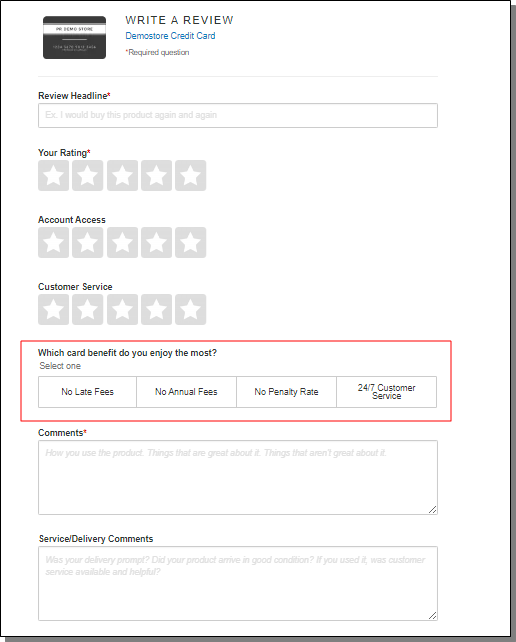Click the Service/Delivery Comments resize handle

tap(432, 615)
